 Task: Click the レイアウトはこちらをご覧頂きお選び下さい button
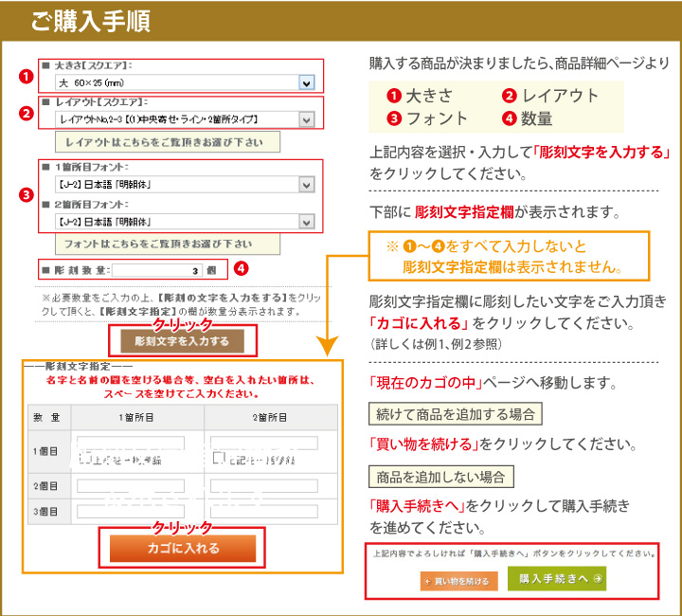click(167, 142)
